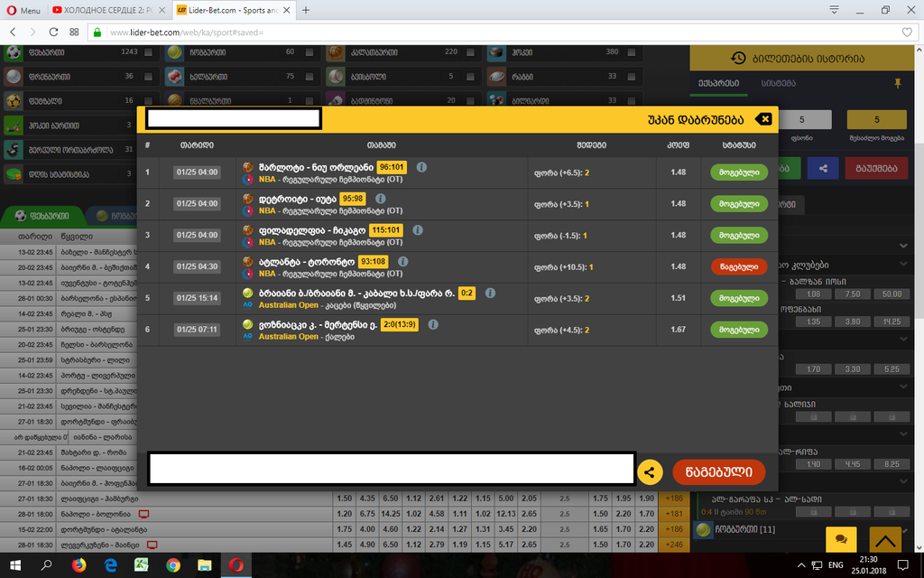The width and height of the screenshot is (924, 578).
Task: Open the yellow chat bubble icon
Action: point(841,540)
